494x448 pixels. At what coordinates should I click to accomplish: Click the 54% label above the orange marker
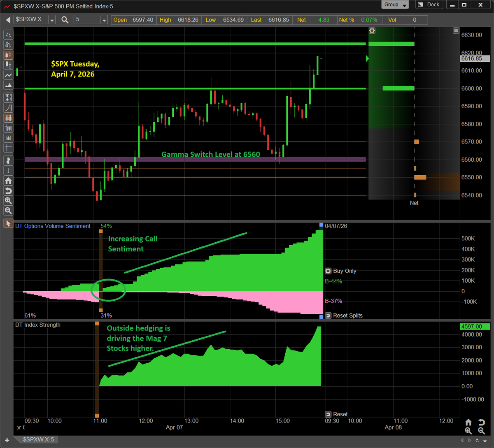[x=106, y=226]
